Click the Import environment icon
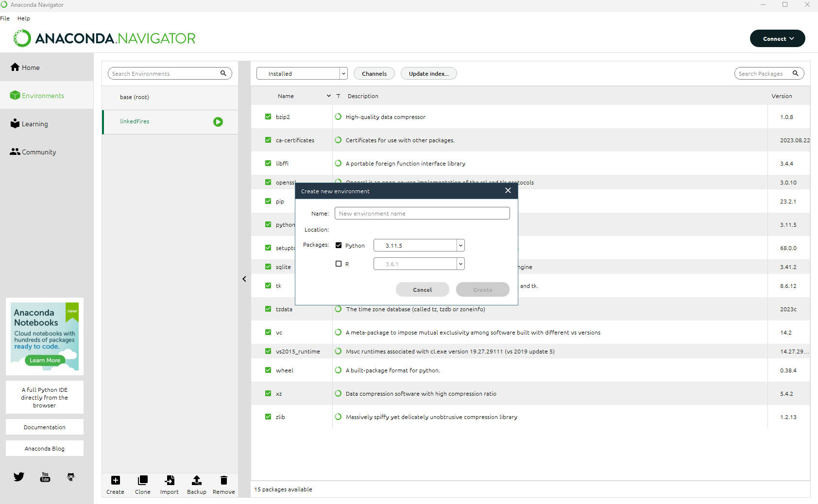818x504 pixels. coord(170,480)
